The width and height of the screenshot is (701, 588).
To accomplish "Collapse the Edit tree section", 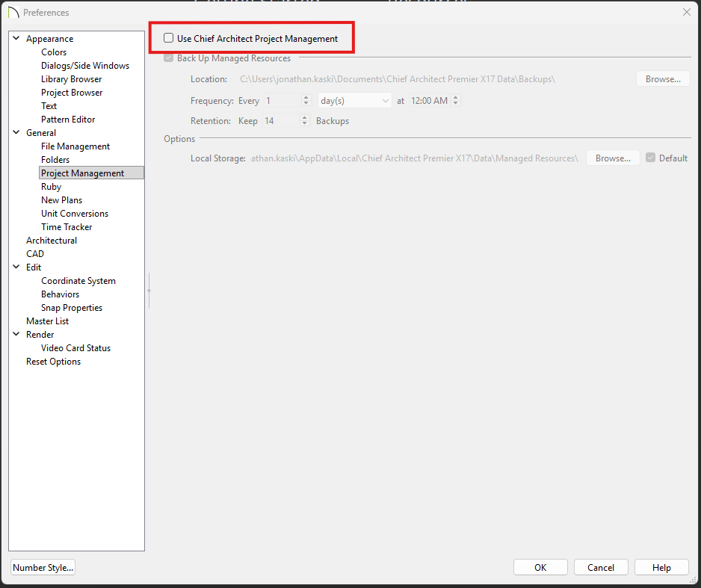I will 16,267.
